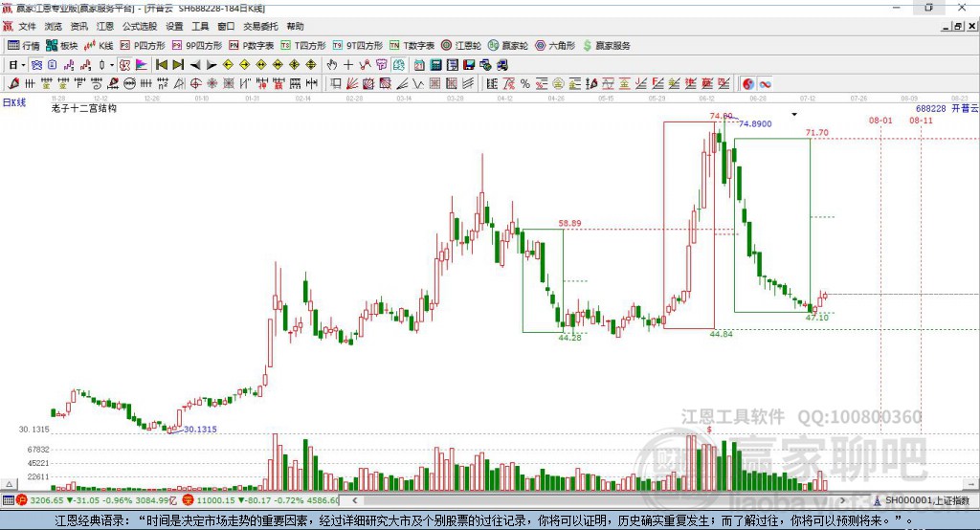Image resolution: width=980 pixels, height=530 pixels.
Task: Open the 帮助 menu
Action: point(295,26)
